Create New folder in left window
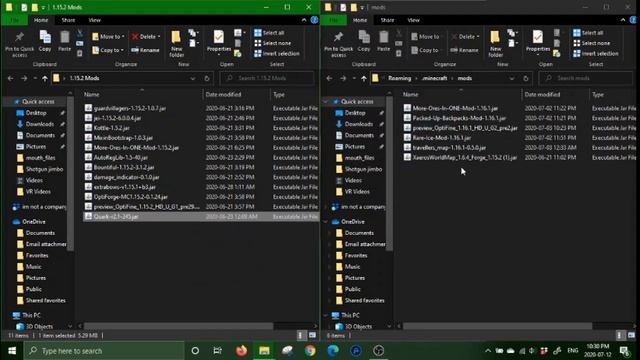The height and width of the screenshot is (360, 640). coord(176,44)
